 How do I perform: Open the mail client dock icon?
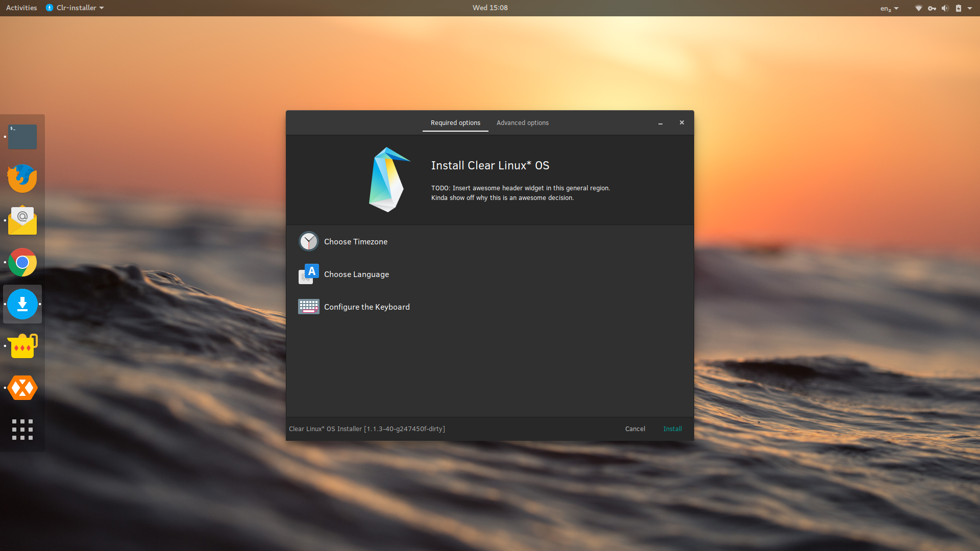(x=22, y=220)
